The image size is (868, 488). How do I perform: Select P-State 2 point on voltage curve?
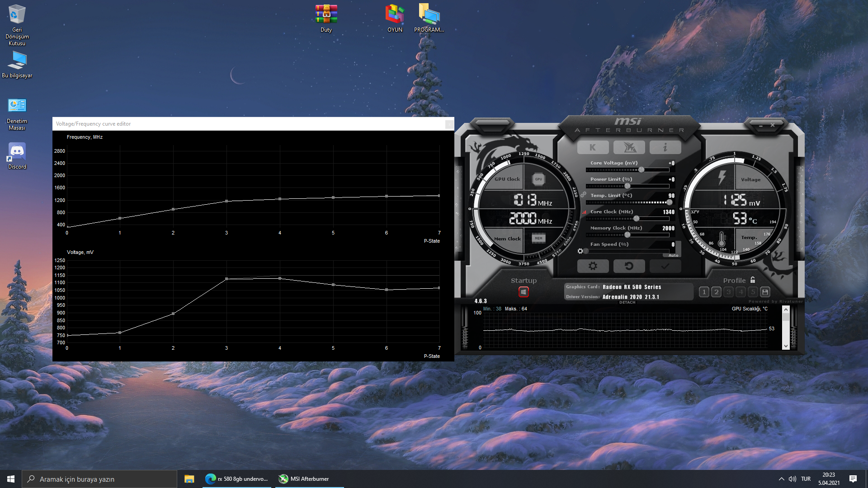173,314
